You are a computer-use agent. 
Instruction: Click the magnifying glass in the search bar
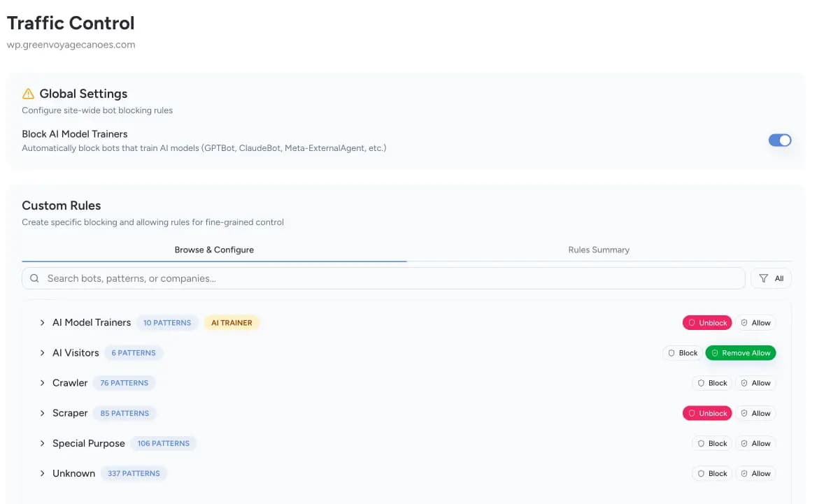[34, 278]
